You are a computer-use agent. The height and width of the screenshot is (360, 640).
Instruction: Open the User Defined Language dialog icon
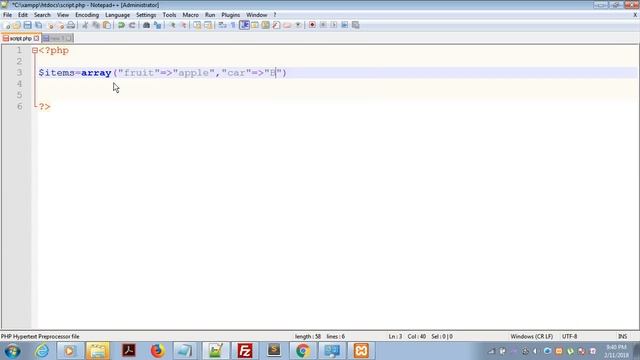point(255,25)
